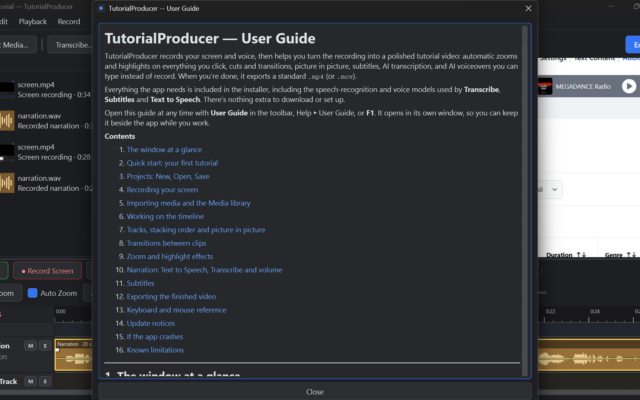Go to 'Transitions between clips' section
The height and width of the screenshot is (400, 640).
166,243
